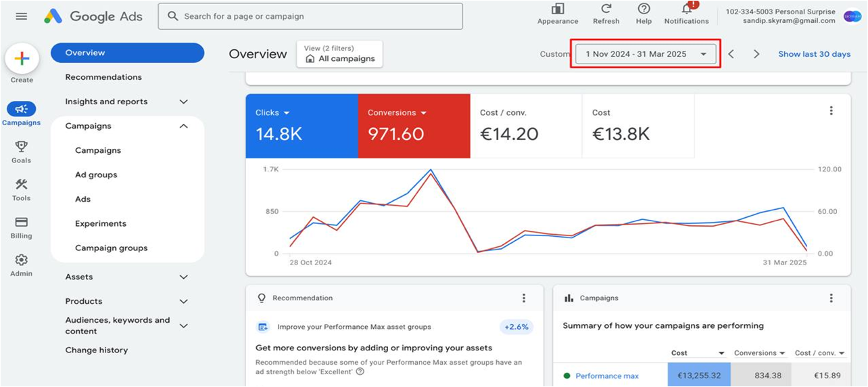This screenshot has height=387, width=868.
Task: Open Recommendations page
Action: (103, 77)
